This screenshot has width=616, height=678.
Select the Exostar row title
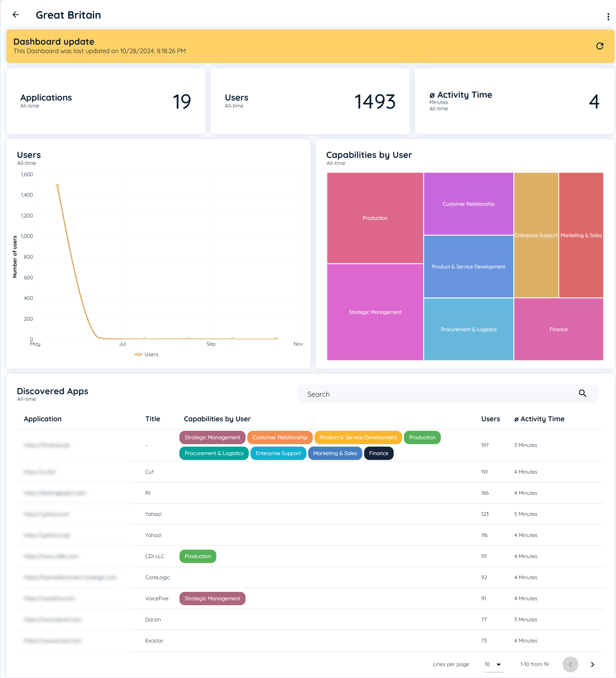click(154, 641)
